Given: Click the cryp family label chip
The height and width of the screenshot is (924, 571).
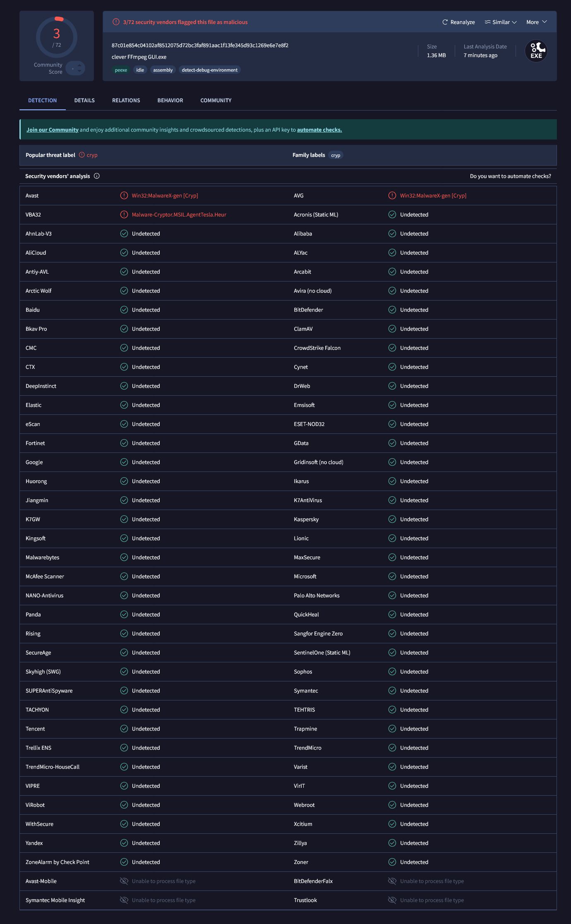Looking at the screenshot, I should [x=336, y=155].
